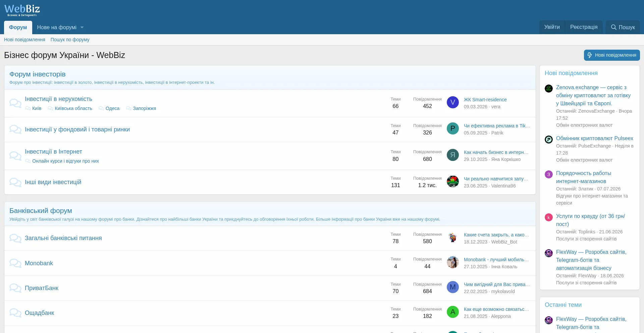Click forum icon beside Ощадбанк
Screen dimensions: 644x333
coord(15,313)
